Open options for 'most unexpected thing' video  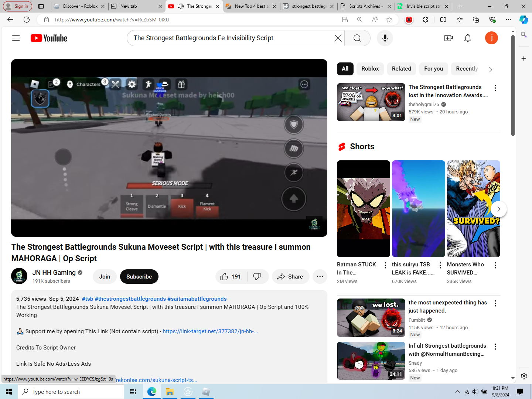point(495,303)
